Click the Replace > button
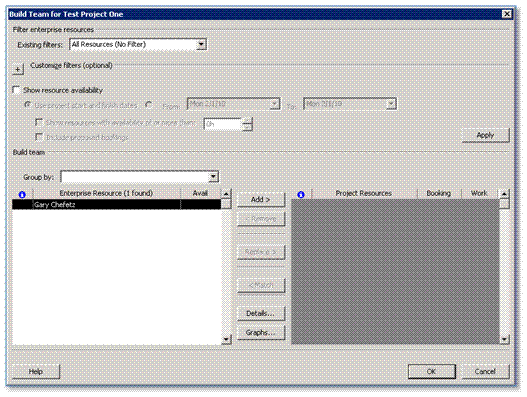Screen dimensions: 527x397 pos(261,252)
